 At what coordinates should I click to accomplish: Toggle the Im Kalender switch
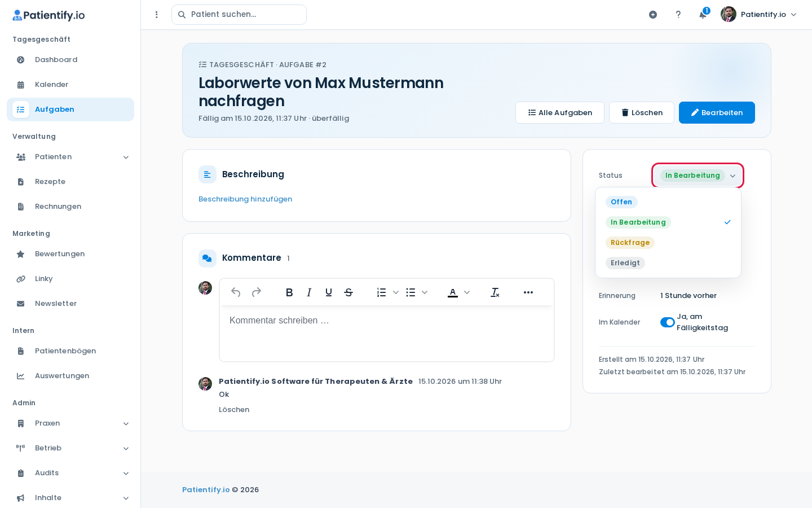(x=668, y=322)
